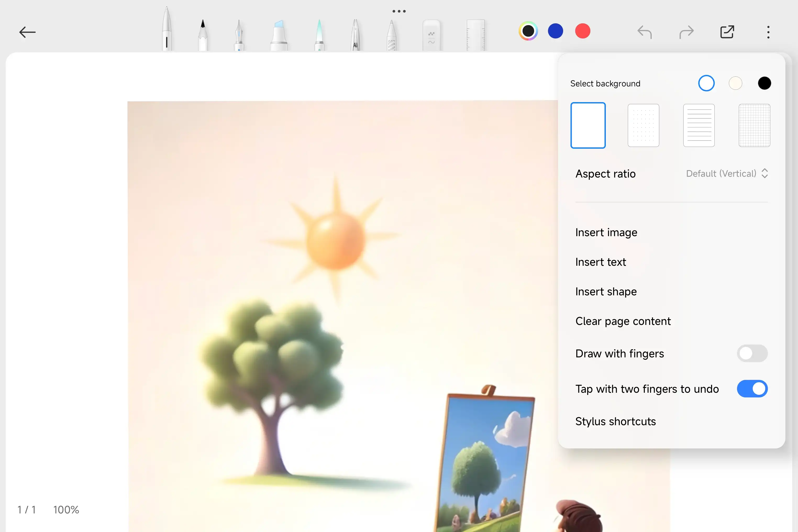Close the vertical three-dot overflow menu
Screen dimensions: 798x532
click(x=768, y=32)
